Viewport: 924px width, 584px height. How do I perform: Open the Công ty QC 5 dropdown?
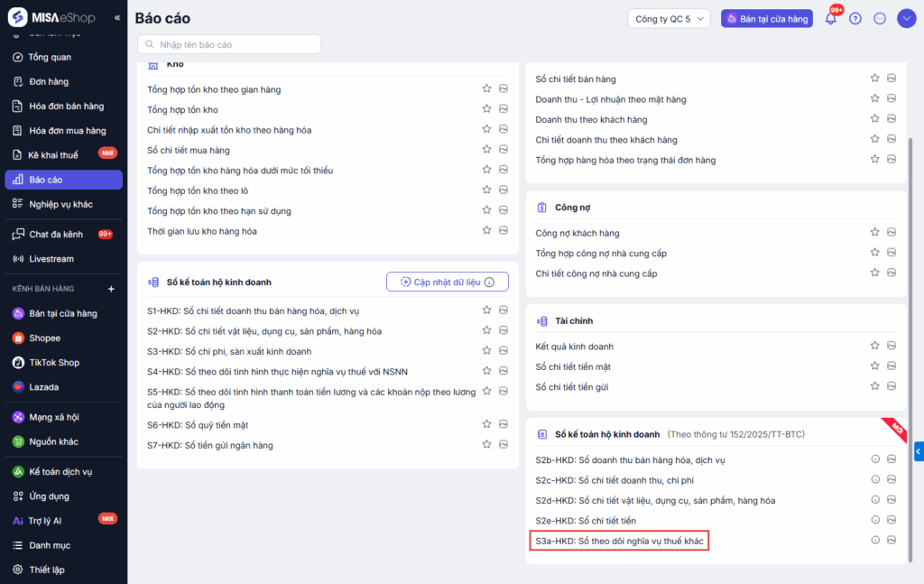[669, 19]
